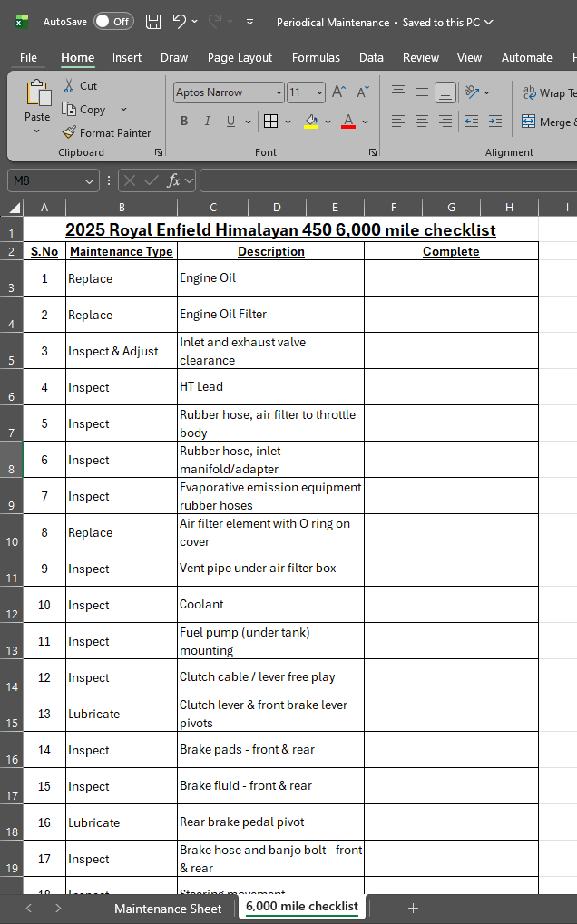
Task: Apply the red font color swatch
Action: coord(348,122)
